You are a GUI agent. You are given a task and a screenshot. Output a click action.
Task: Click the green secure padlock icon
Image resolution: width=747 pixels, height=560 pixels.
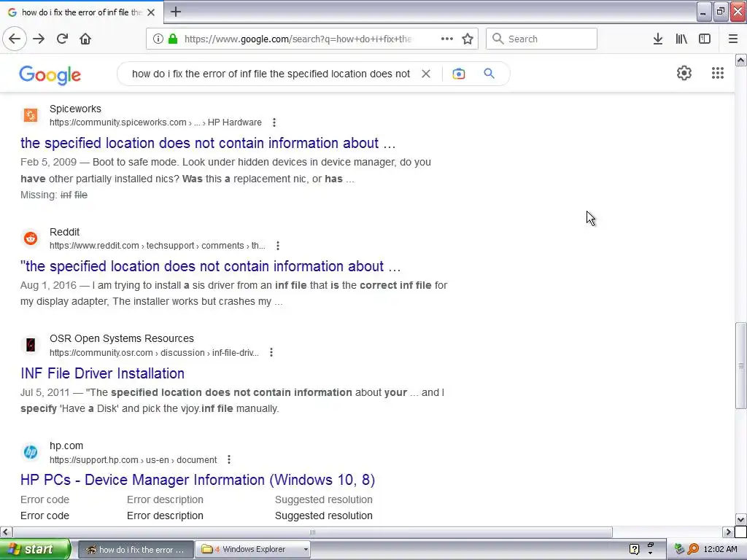point(173,39)
